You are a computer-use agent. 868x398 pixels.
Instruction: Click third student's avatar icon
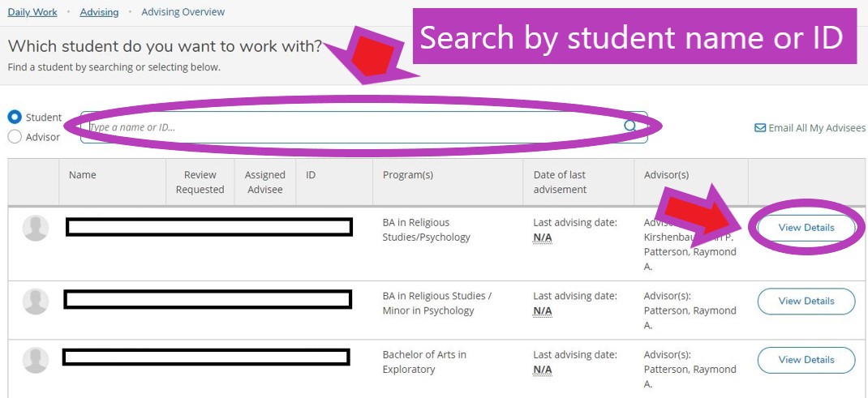click(36, 360)
